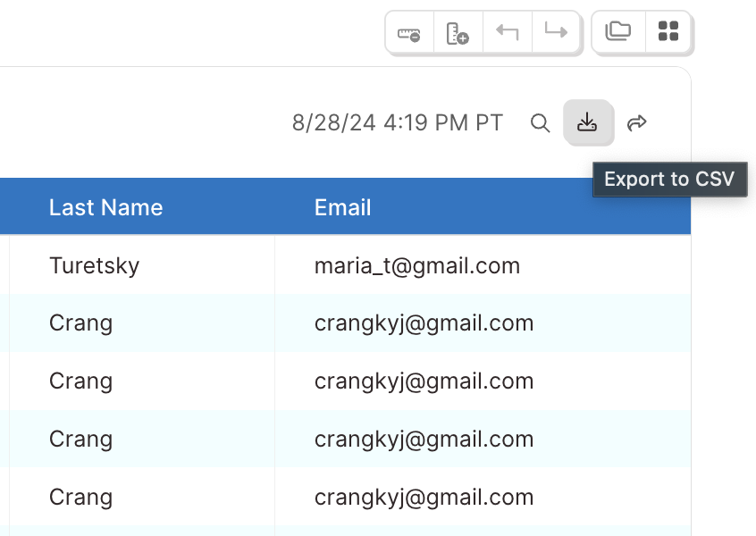Viewport: 756px width, 536px height.
Task: Select the Turetsky last name cell
Action: (142, 265)
